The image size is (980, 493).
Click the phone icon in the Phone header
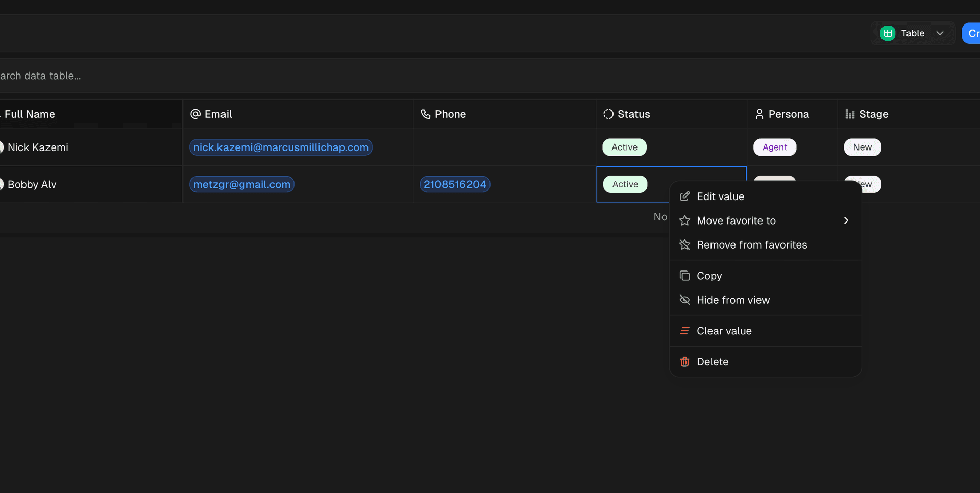(x=426, y=114)
